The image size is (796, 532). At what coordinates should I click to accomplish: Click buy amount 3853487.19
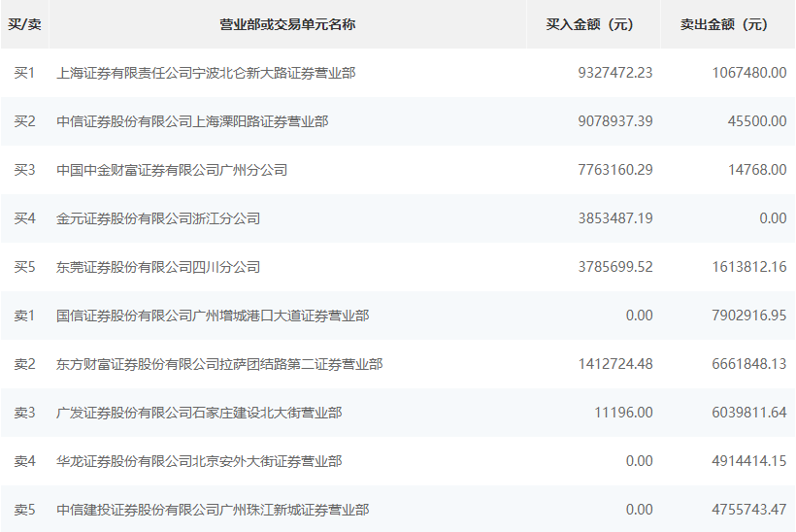615,218
